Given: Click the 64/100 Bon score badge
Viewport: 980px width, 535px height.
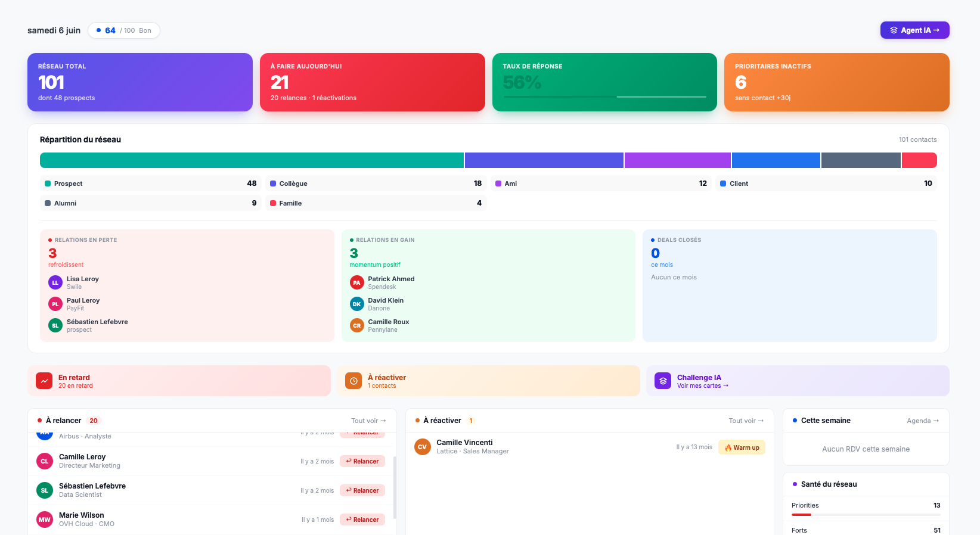Looking at the screenshot, I should pos(124,30).
